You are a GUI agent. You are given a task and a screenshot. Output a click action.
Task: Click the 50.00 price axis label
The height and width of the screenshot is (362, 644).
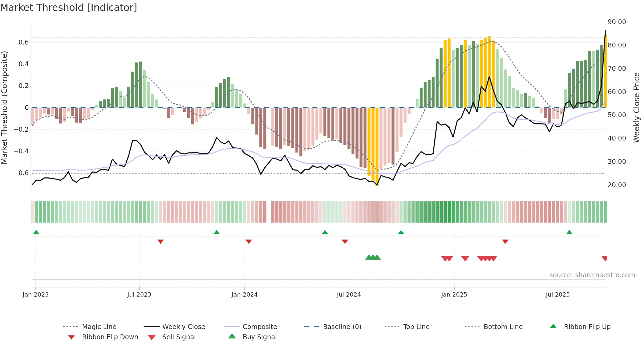[617, 115]
